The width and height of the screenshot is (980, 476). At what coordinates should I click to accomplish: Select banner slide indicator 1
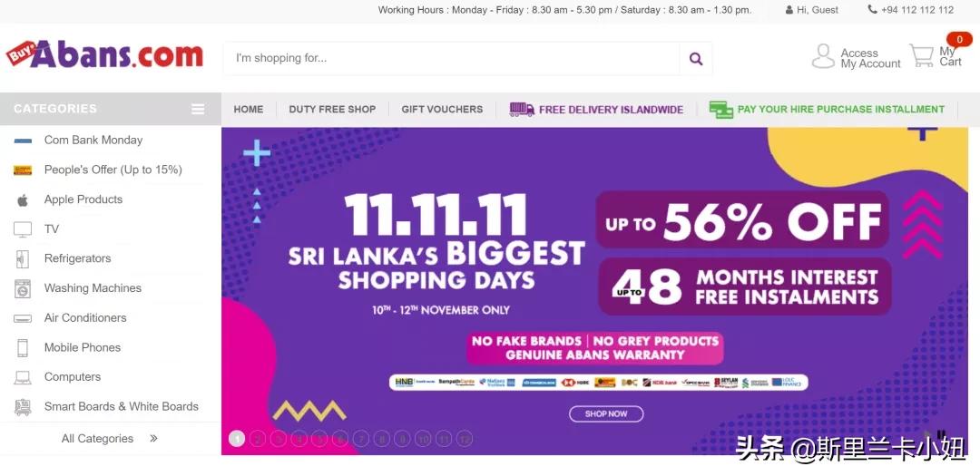(x=237, y=439)
